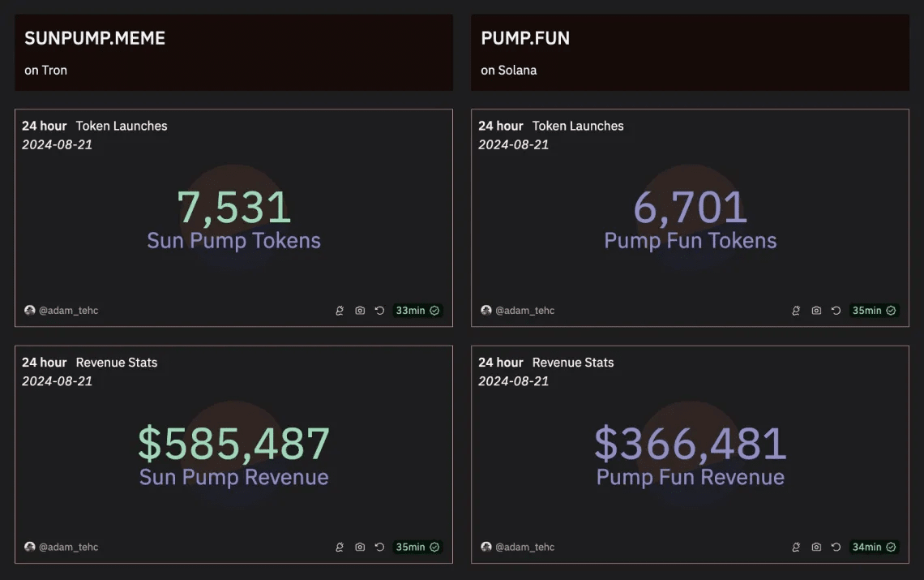Click the API plug icon in Sun Pump Tokens panel
Screen dimensions: 924x580
click(340, 311)
